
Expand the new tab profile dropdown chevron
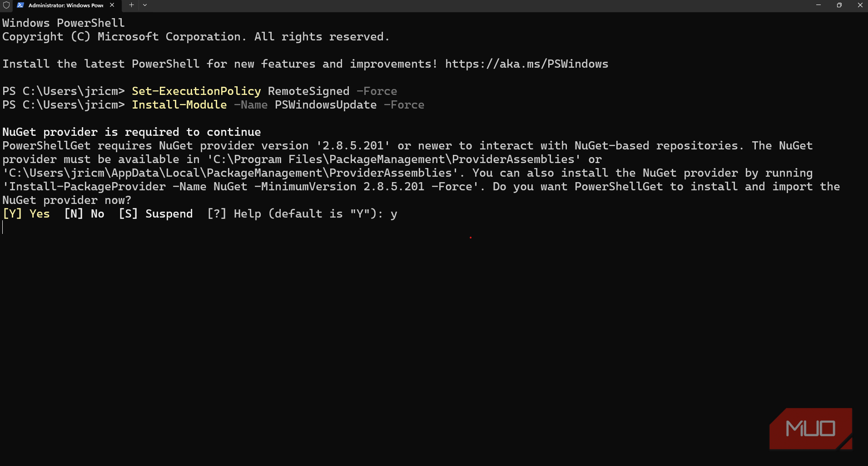[145, 5]
